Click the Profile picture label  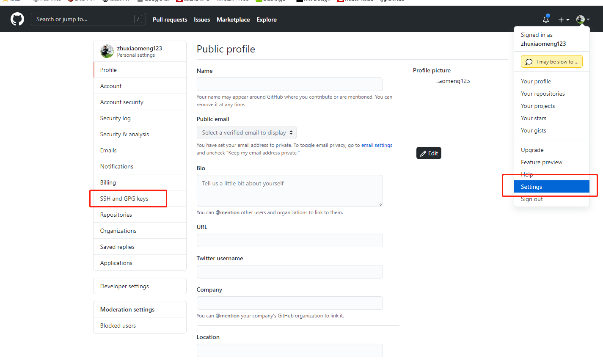point(432,70)
